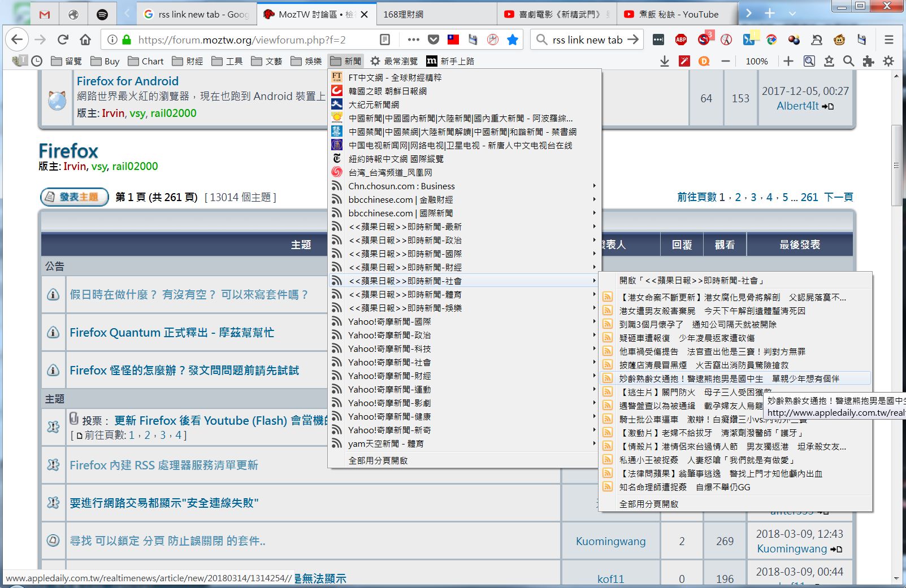Image resolution: width=906 pixels, height=588 pixels.
Task: Select 全部用分頁開啟 in the 新聞 folder menu
Action: [x=465, y=460]
